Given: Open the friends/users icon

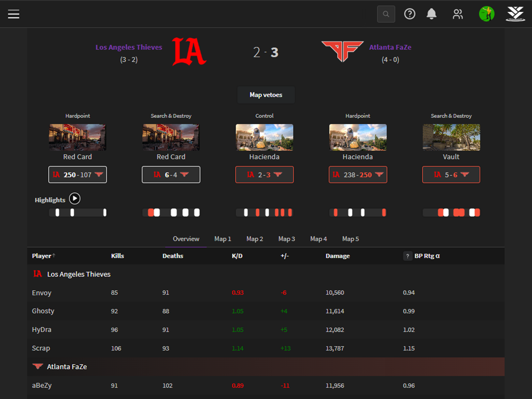Looking at the screenshot, I should pos(457,14).
